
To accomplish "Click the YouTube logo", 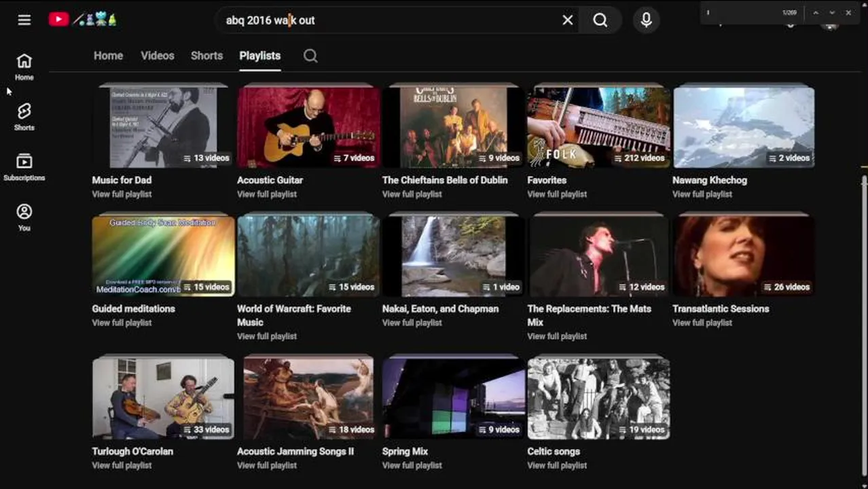I will click(59, 20).
